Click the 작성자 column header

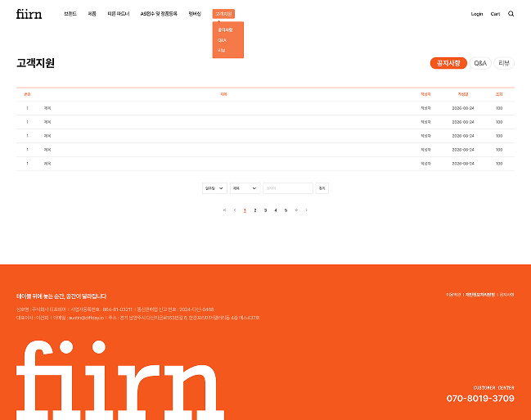[x=425, y=94]
